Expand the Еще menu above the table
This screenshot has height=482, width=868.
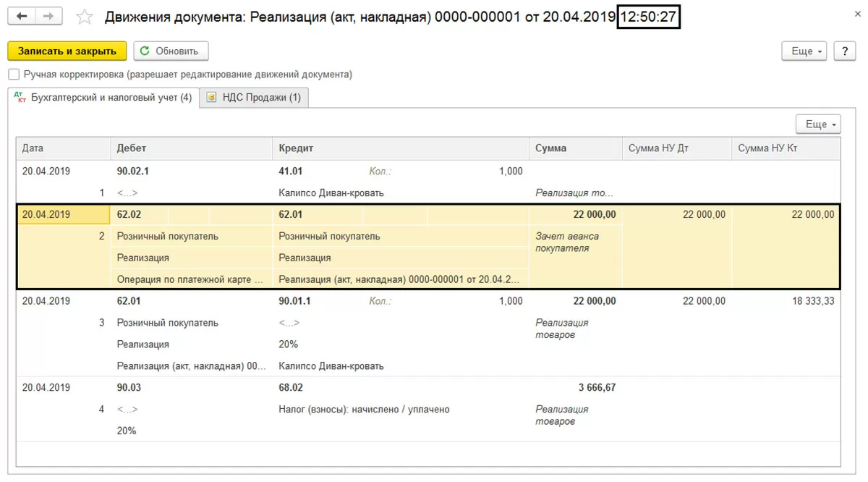tap(818, 124)
